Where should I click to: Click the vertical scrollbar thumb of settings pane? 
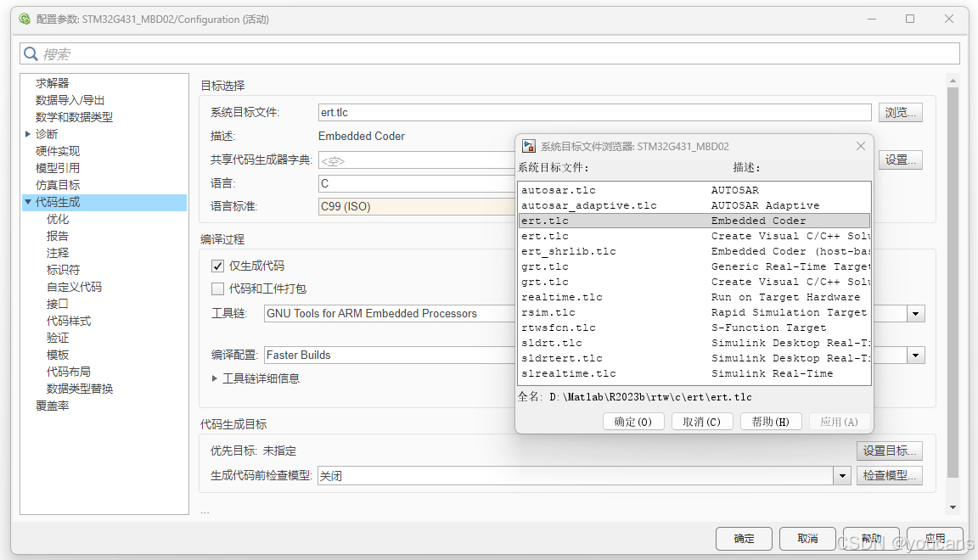coord(953,282)
